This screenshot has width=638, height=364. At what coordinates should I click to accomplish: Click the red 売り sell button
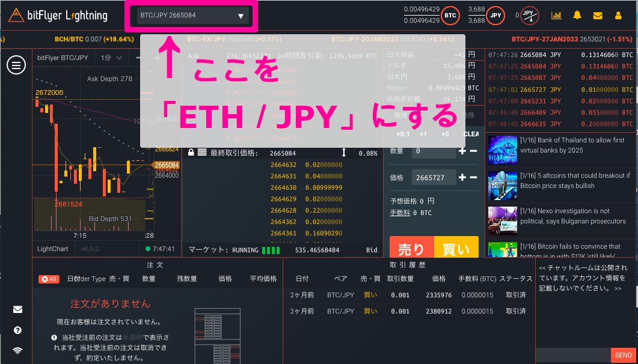click(412, 247)
